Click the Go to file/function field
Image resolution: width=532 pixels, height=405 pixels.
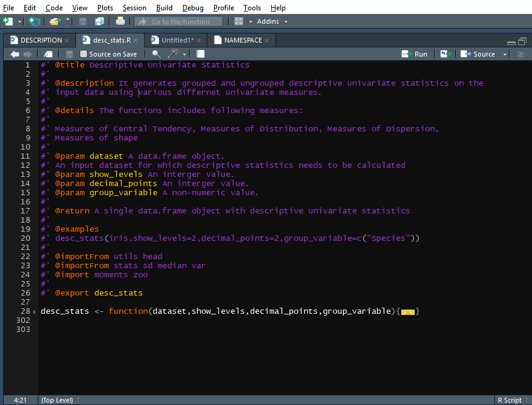point(179,21)
